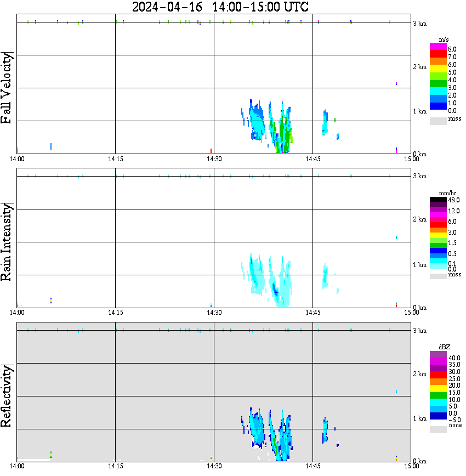Click the blue mark near 14:05 in Fall Velocity plot

51,146
